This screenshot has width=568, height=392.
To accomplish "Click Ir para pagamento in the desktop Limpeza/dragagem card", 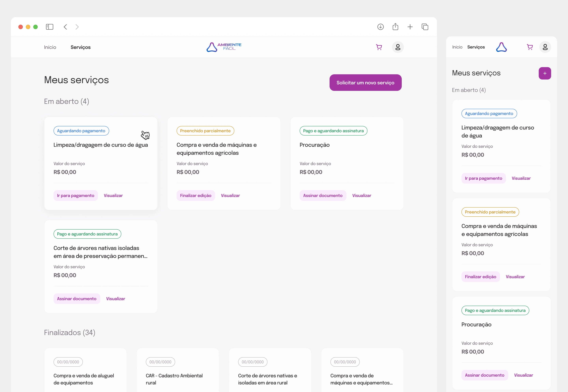I will click(76, 196).
